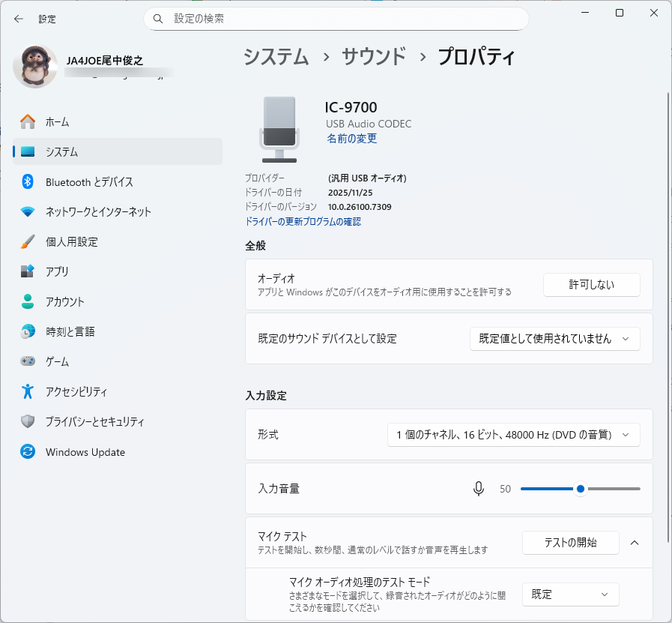This screenshot has width=672, height=623.
Task: Click the 設定の検索 search field
Action: [336, 19]
